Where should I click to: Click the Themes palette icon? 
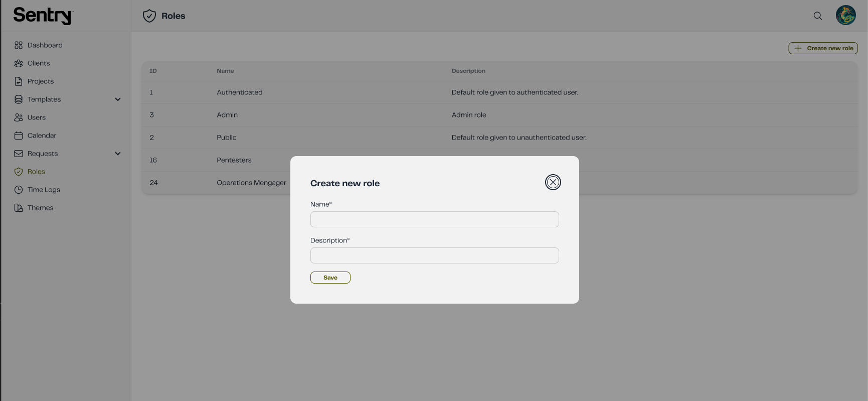pos(19,208)
